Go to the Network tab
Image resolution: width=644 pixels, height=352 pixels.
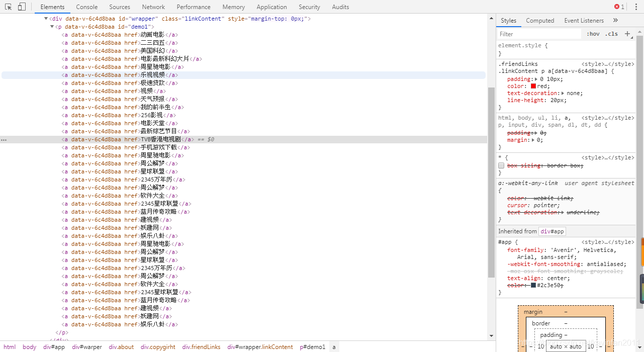(x=153, y=7)
